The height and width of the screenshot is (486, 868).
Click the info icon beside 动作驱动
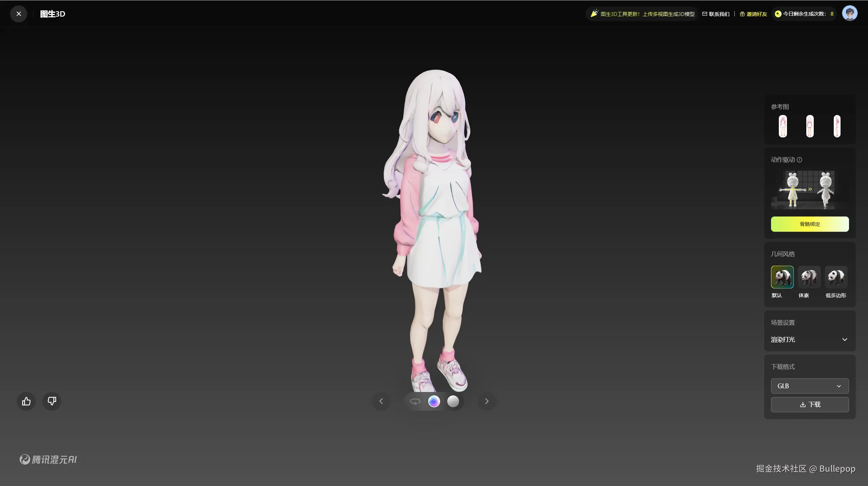[800, 160]
